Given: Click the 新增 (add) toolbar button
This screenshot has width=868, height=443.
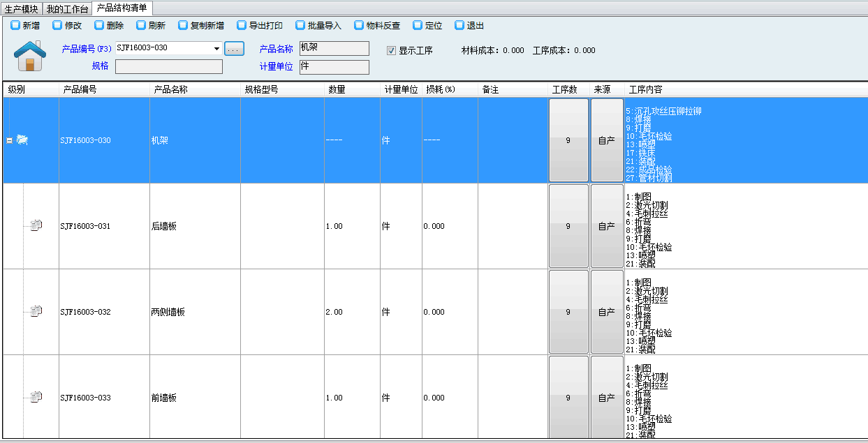Looking at the screenshot, I should (25, 26).
